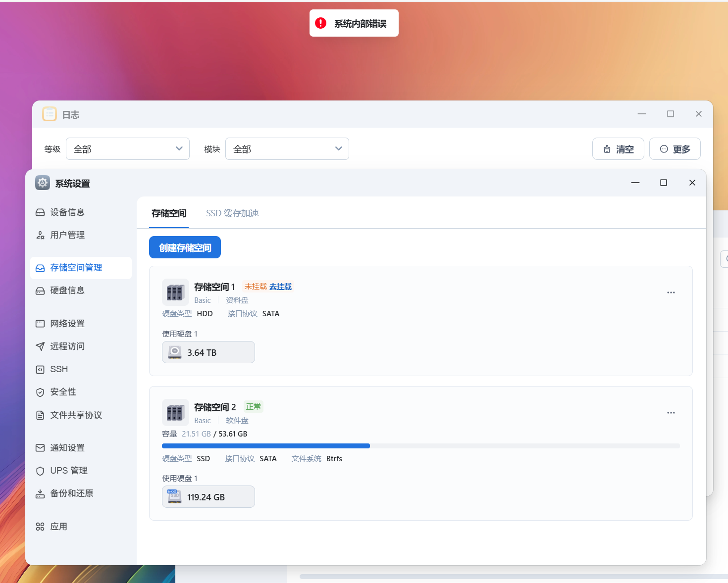728x583 pixels.
Task: Click the 存储空间 1 title
Action: (214, 287)
